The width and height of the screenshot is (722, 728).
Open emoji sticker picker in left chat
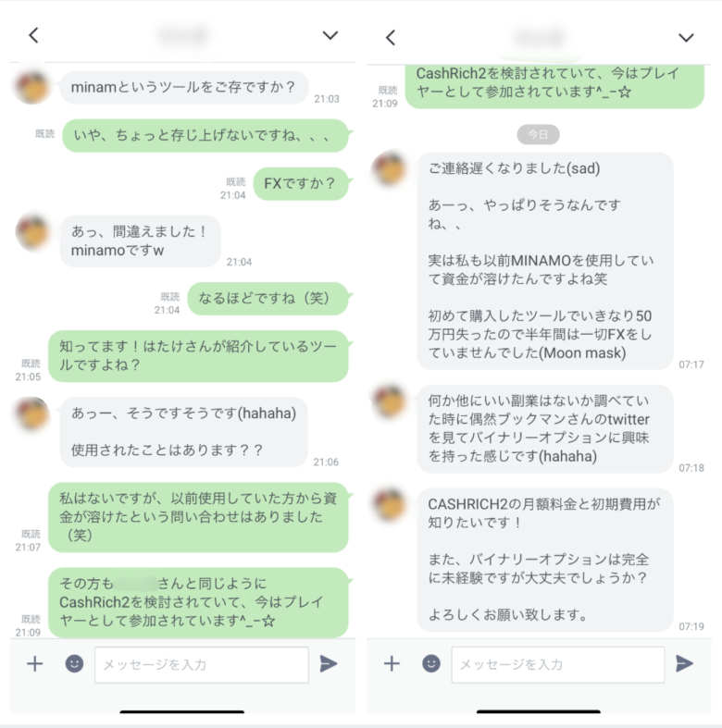(74, 663)
